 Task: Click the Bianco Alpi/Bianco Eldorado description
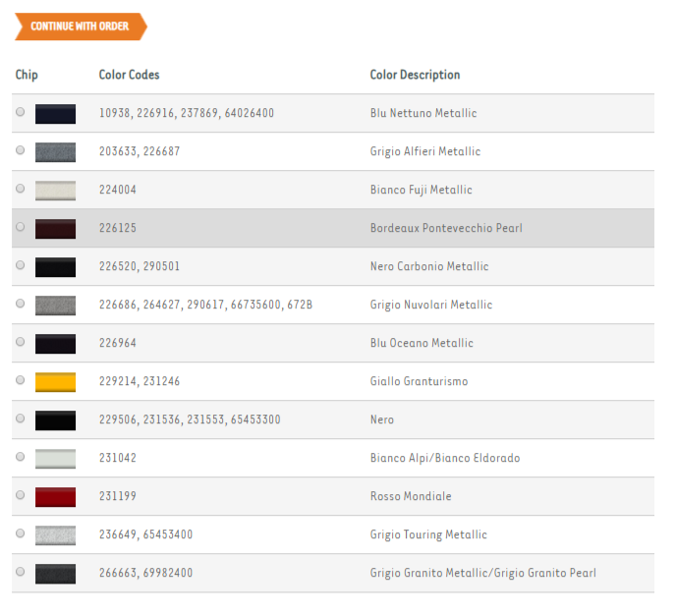coord(444,458)
